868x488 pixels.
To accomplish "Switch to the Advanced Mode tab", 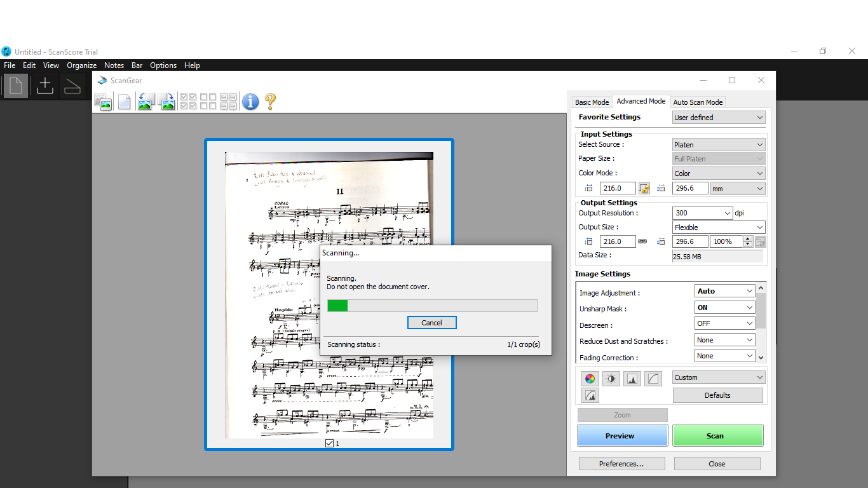I will tap(641, 101).
